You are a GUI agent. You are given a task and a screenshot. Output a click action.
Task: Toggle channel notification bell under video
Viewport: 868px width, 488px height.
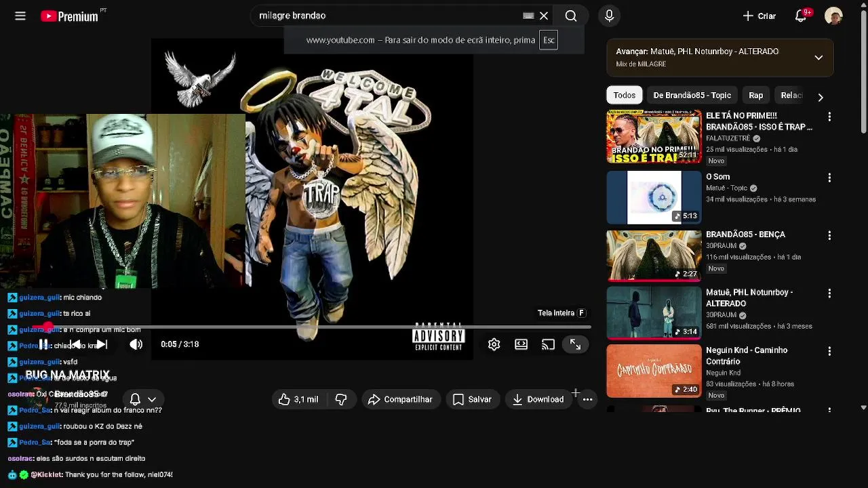[x=135, y=400]
